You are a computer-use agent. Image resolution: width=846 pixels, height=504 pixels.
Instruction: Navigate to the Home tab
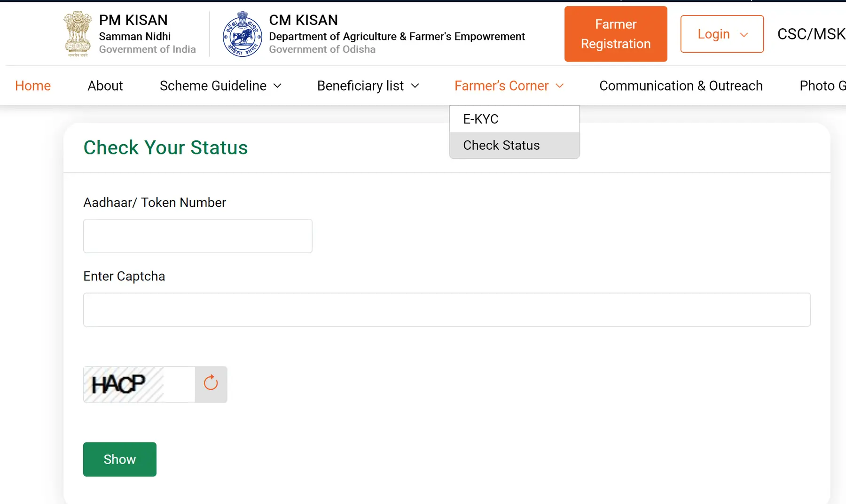coord(32,85)
